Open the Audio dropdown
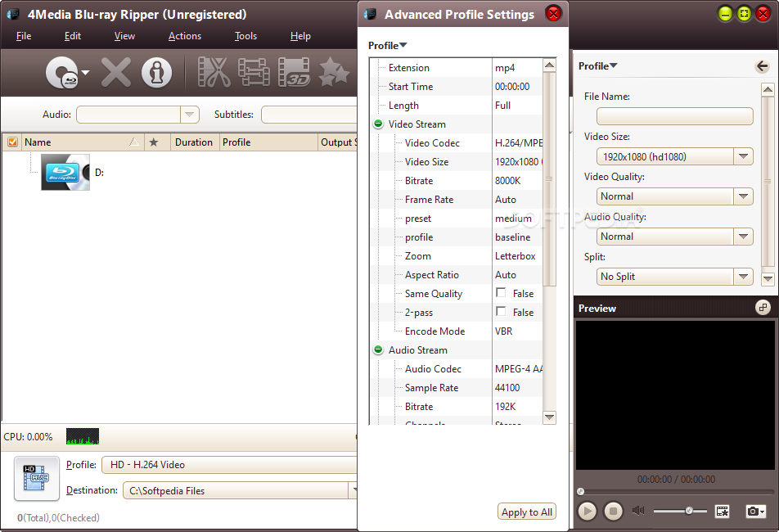Image resolution: width=779 pixels, height=532 pixels. (189, 115)
